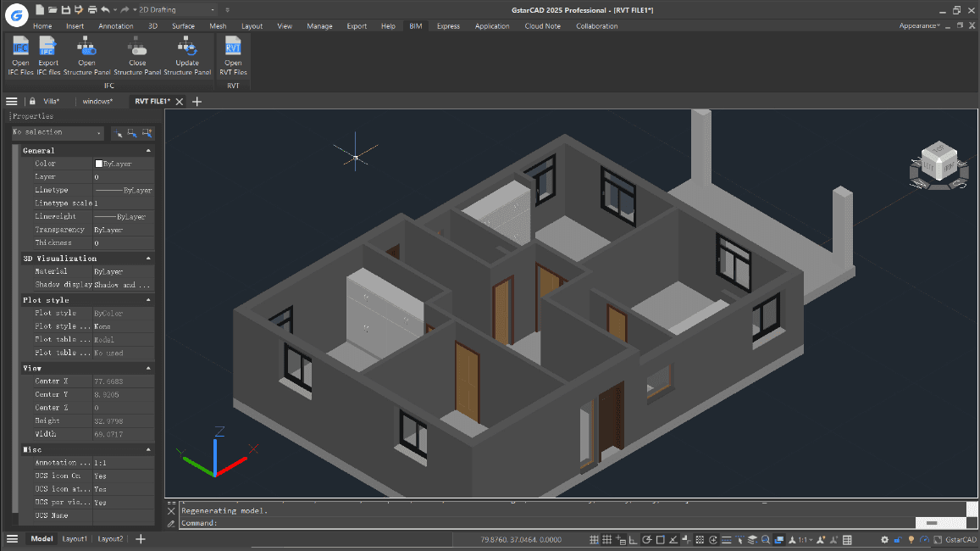Screen dimensions: 980x551
Task: Switch to the Villa* drawing tab
Action: pos(51,100)
